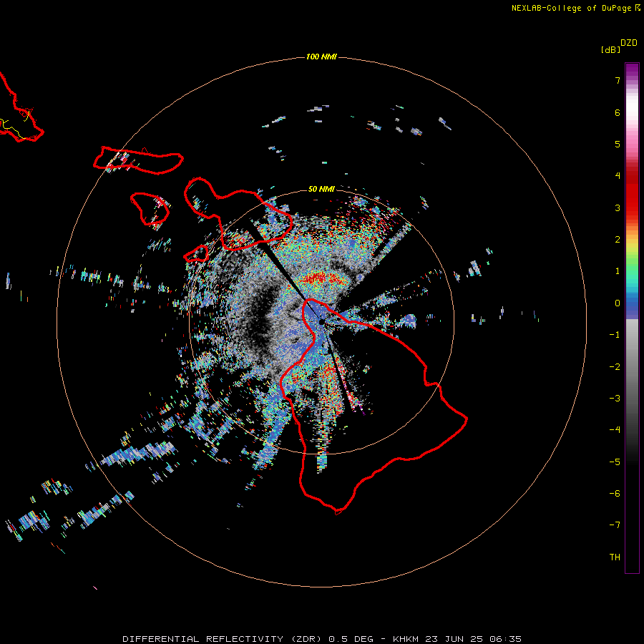Click the 1 value on color scale
The image size is (644, 644).
click(x=618, y=271)
